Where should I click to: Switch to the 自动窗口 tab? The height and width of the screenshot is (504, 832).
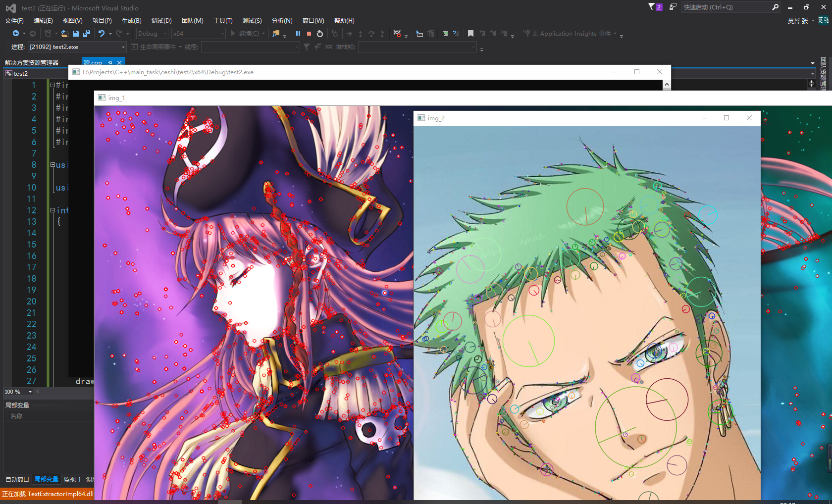17,479
